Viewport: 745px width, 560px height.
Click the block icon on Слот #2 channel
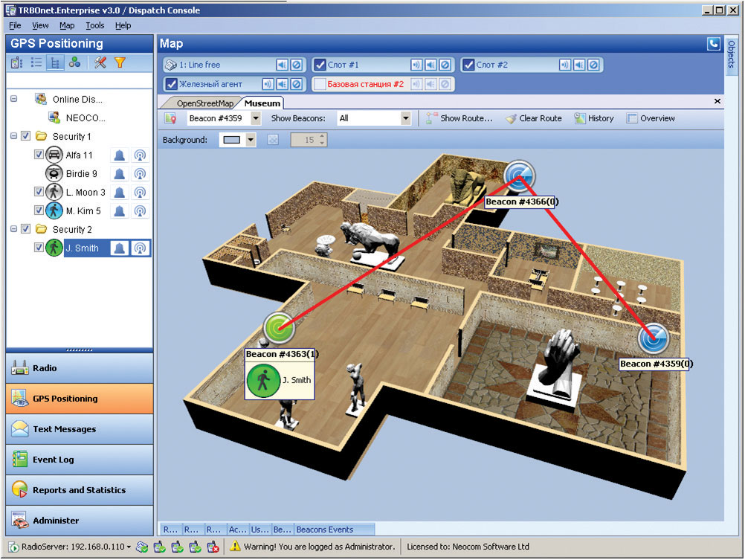coord(593,65)
